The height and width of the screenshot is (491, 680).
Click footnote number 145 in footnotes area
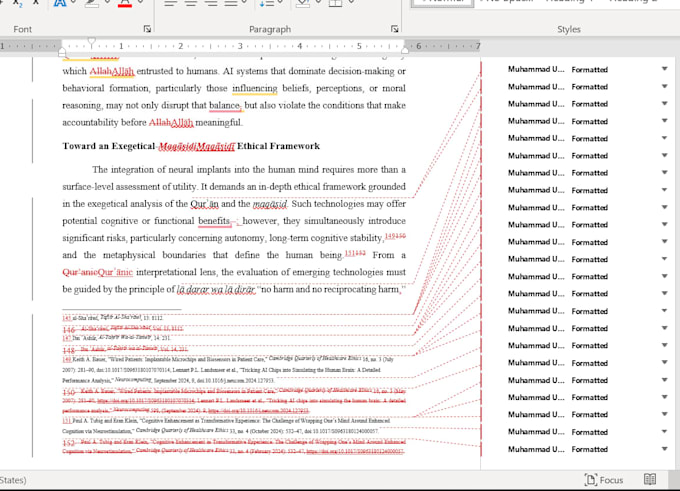(67, 318)
